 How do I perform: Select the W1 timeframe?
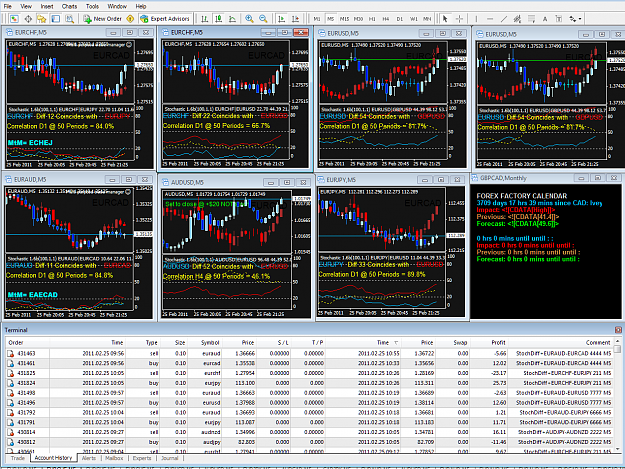[414, 19]
